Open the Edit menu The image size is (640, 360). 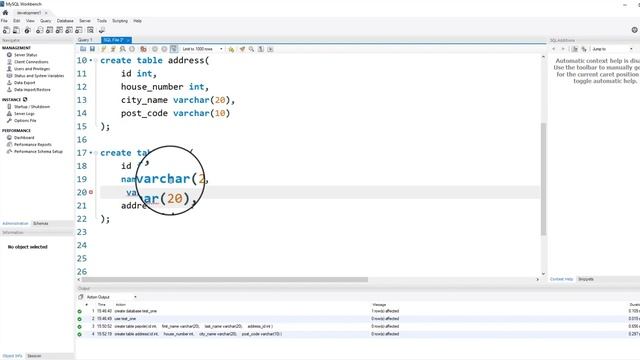click(17, 21)
